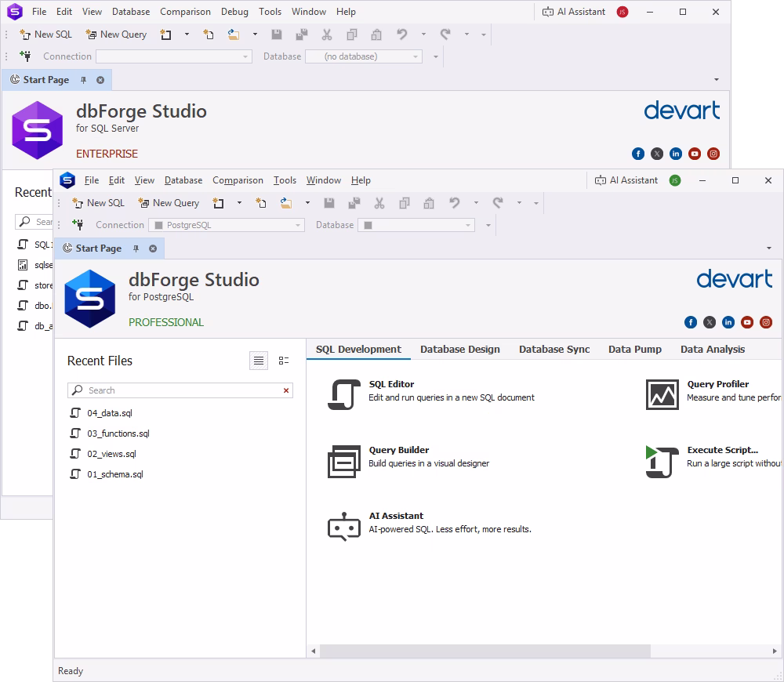Viewport: 784px width, 682px height.
Task: Click Facebook icon in PostgreSQL window
Action: coord(691,322)
